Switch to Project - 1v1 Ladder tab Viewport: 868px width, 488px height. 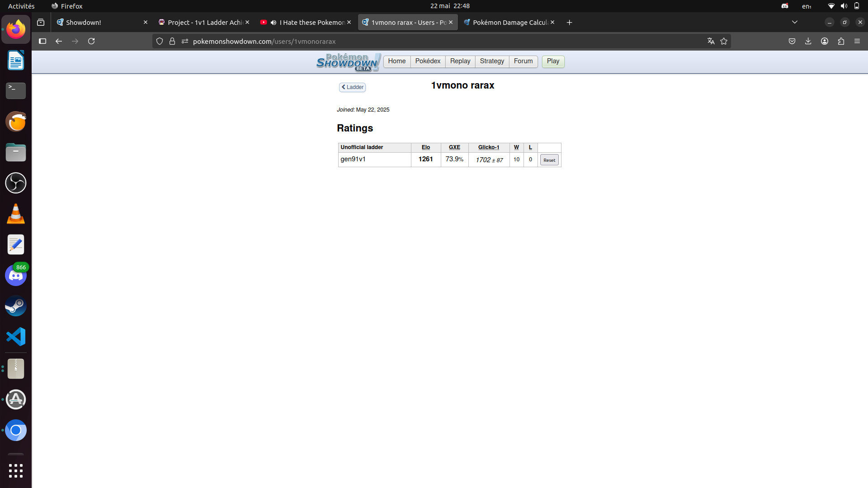204,22
